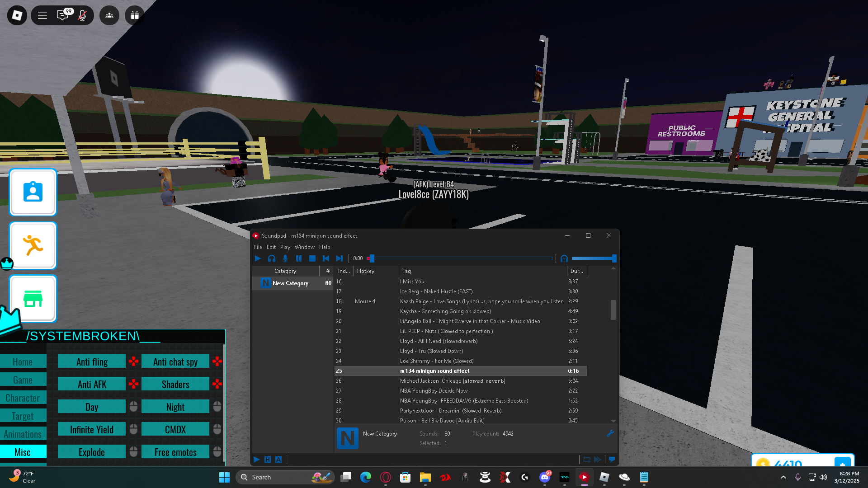Select 'Partynextdoor - Dreamin'' sound row
This screenshot has width=868, height=488.
click(460, 411)
